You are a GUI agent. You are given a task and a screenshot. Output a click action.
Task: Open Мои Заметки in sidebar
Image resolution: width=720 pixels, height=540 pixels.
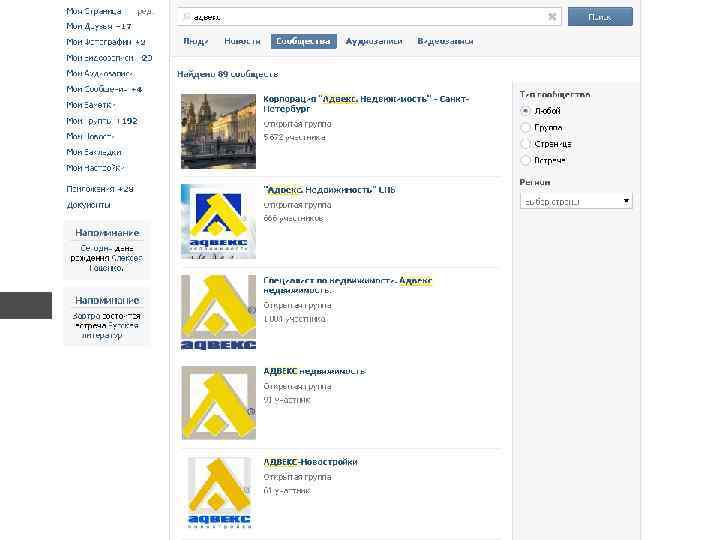pos(90,105)
